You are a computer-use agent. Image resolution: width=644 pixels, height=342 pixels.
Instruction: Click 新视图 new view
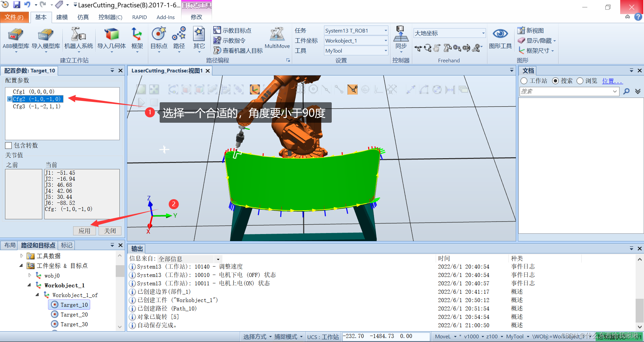coord(531,31)
